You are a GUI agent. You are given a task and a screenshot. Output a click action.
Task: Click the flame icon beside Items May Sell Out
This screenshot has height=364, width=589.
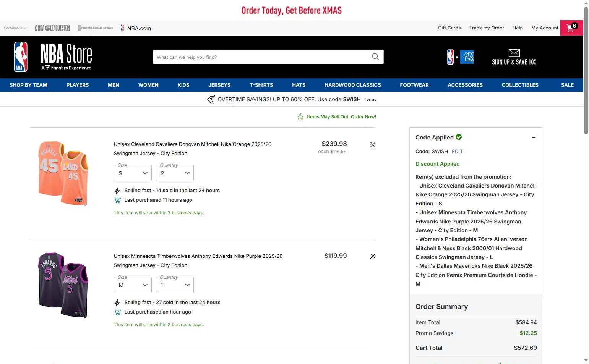[x=300, y=117]
